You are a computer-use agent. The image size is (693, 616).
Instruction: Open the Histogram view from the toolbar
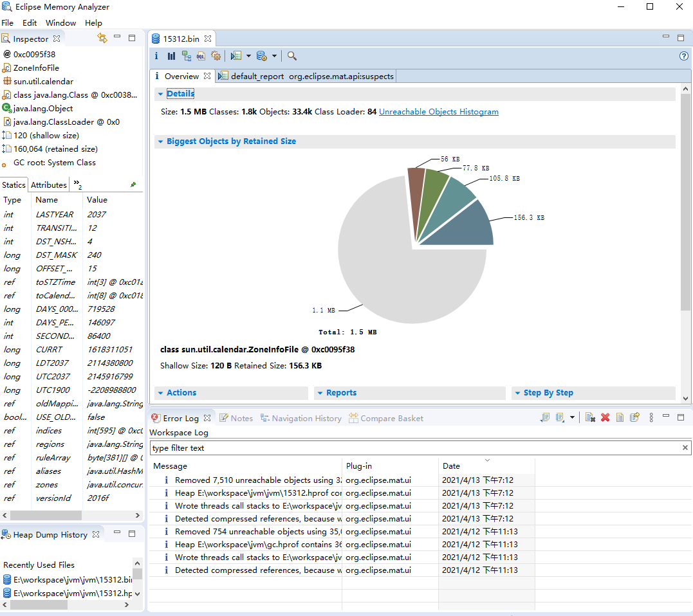(x=172, y=56)
